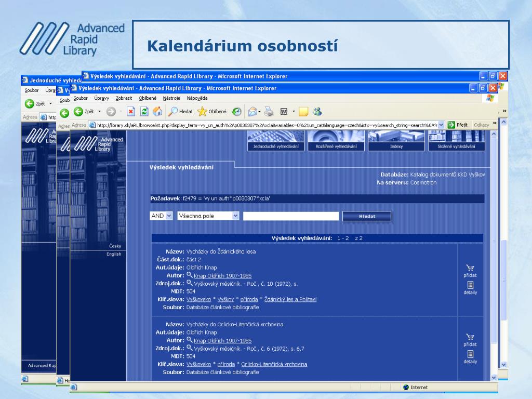532x399 pixels.
Task: Open the Mail envelope icon
Action: pos(252,111)
